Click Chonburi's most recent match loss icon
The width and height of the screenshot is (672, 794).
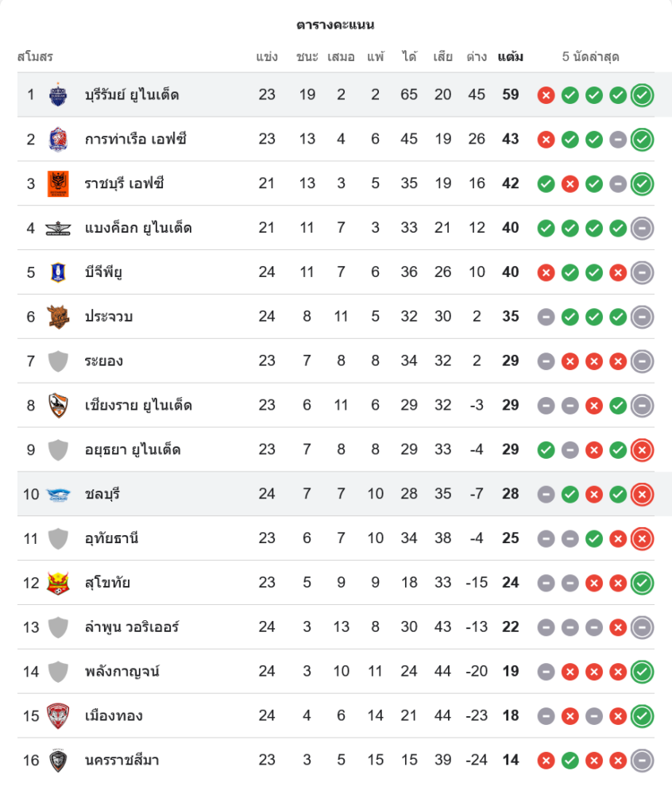(x=642, y=495)
